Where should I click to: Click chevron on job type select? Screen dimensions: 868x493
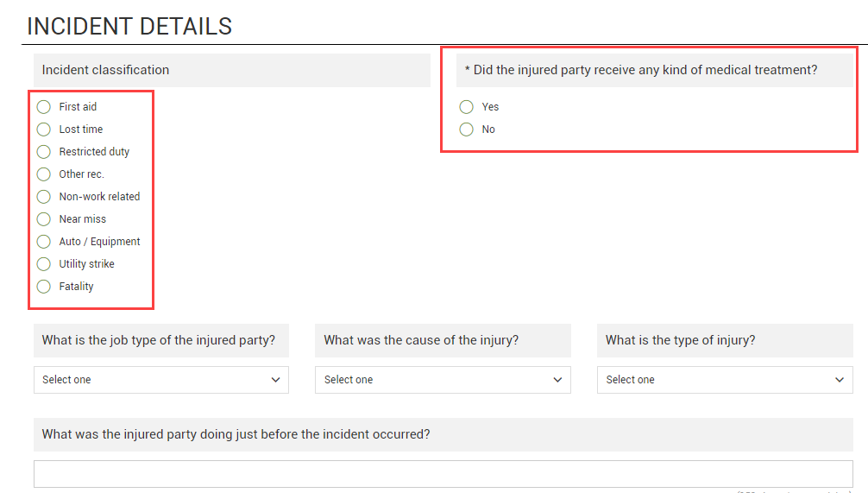(x=276, y=380)
